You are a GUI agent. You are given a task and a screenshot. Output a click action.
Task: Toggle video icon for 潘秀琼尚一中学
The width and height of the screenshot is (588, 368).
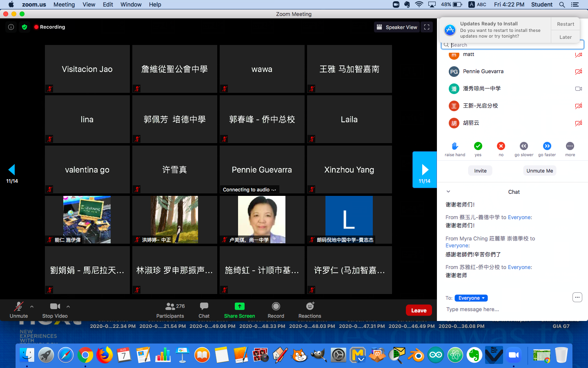[579, 89]
